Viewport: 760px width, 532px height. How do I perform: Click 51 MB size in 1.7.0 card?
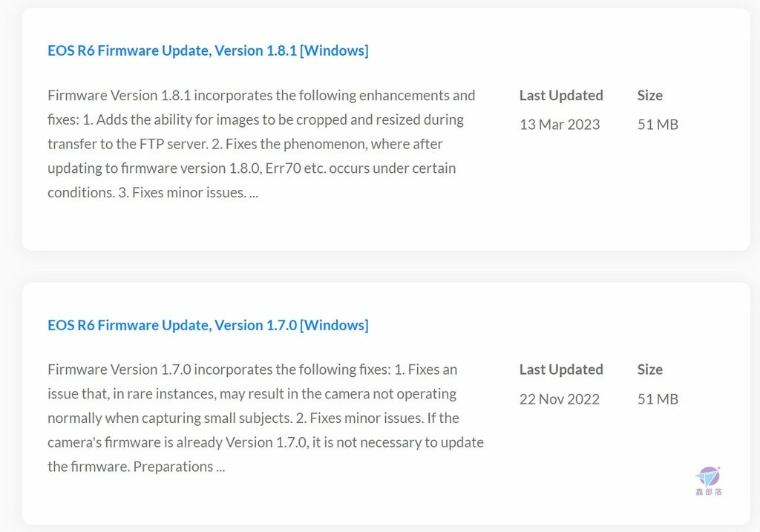click(x=658, y=399)
